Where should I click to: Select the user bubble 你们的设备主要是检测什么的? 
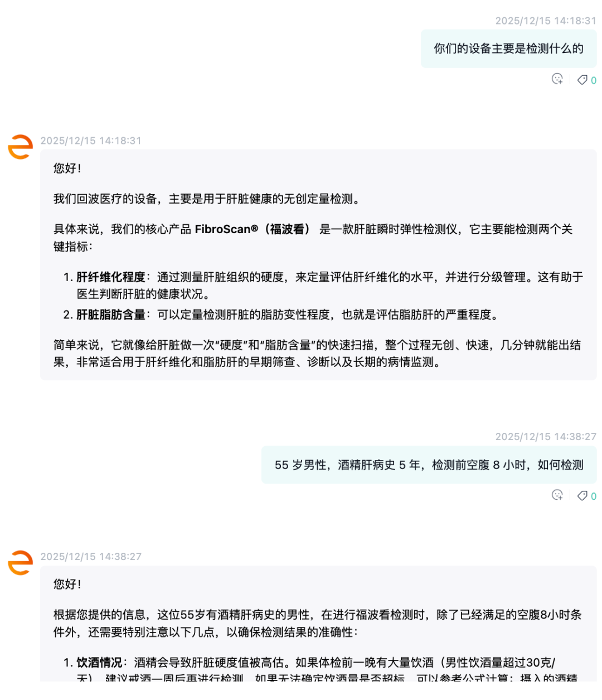point(509,49)
